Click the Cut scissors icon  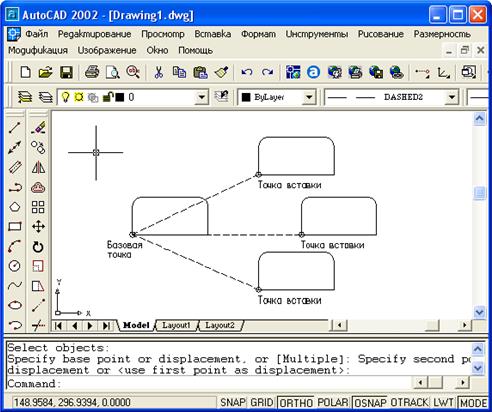pos(159,72)
